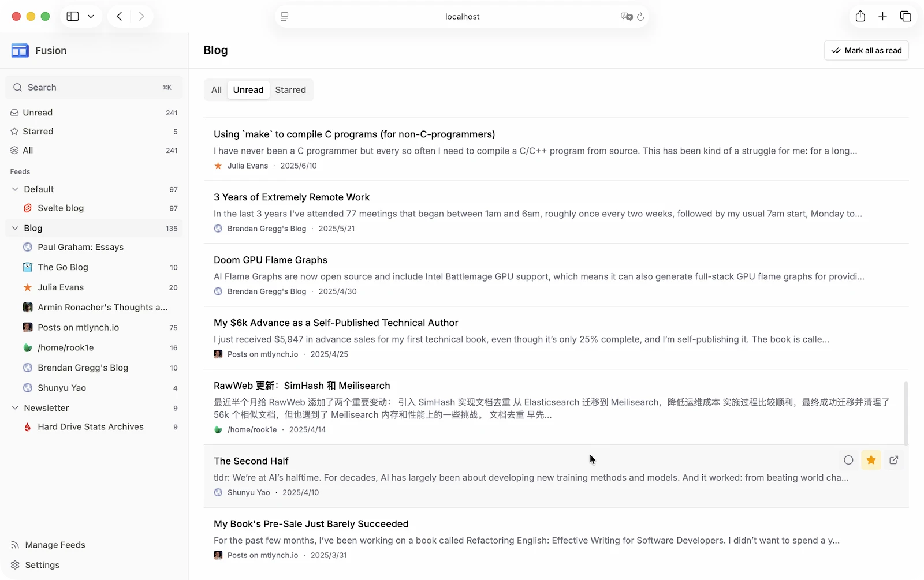Collapse the Blog feed group chevron

click(x=15, y=228)
